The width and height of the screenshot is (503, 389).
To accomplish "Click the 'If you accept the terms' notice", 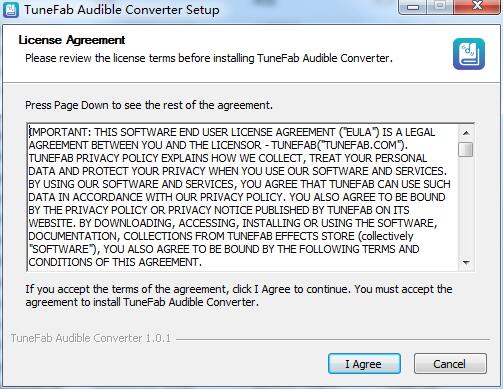I will coord(239,295).
